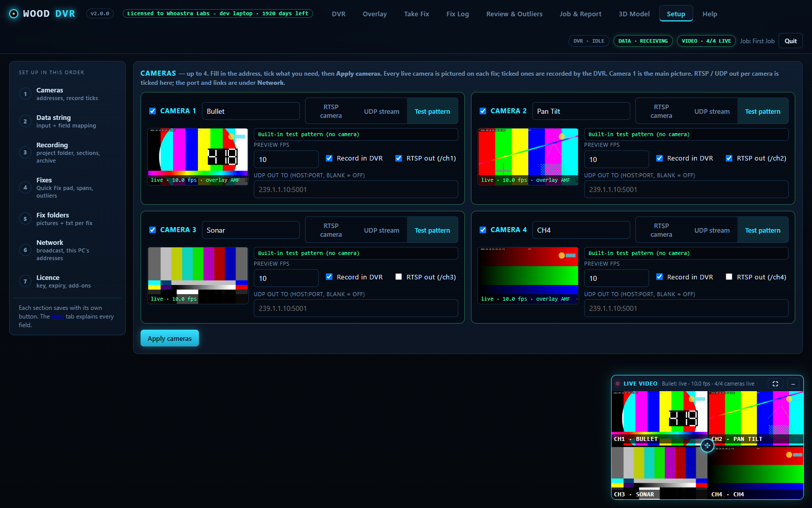The image size is (812, 508).
Task: Click Camera 2 preview FPS field
Action: 616,159
